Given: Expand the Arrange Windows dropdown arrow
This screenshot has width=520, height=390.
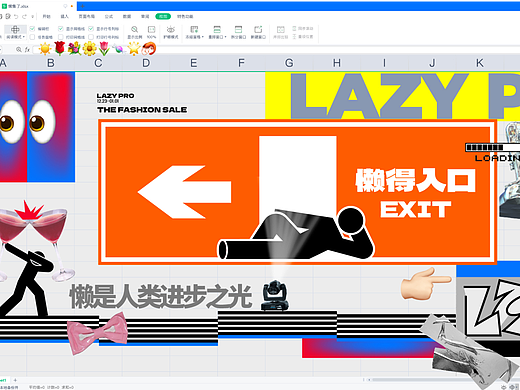Looking at the screenshot, I should point(226,37).
